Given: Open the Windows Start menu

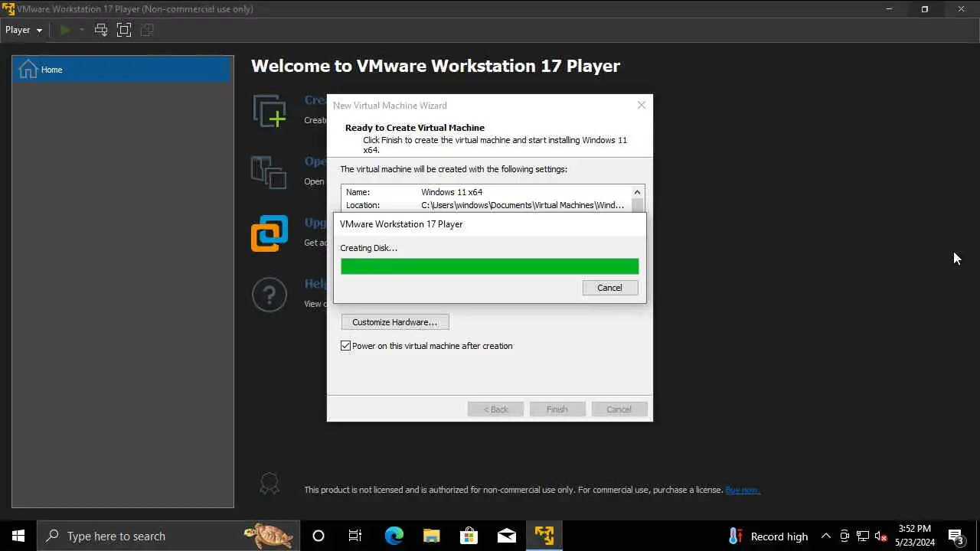Looking at the screenshot, I should click(18, 536).
